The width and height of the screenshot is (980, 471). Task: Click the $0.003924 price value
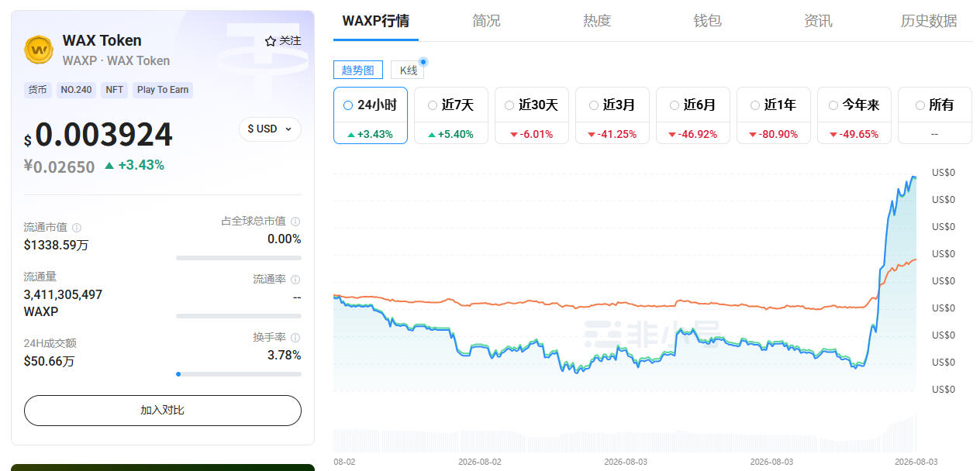98,136
